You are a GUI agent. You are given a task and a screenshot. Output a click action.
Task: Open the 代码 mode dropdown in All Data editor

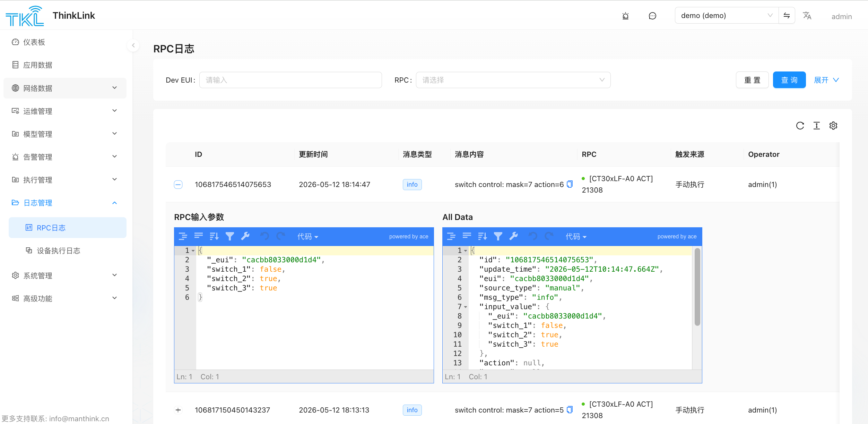point(576,237)
